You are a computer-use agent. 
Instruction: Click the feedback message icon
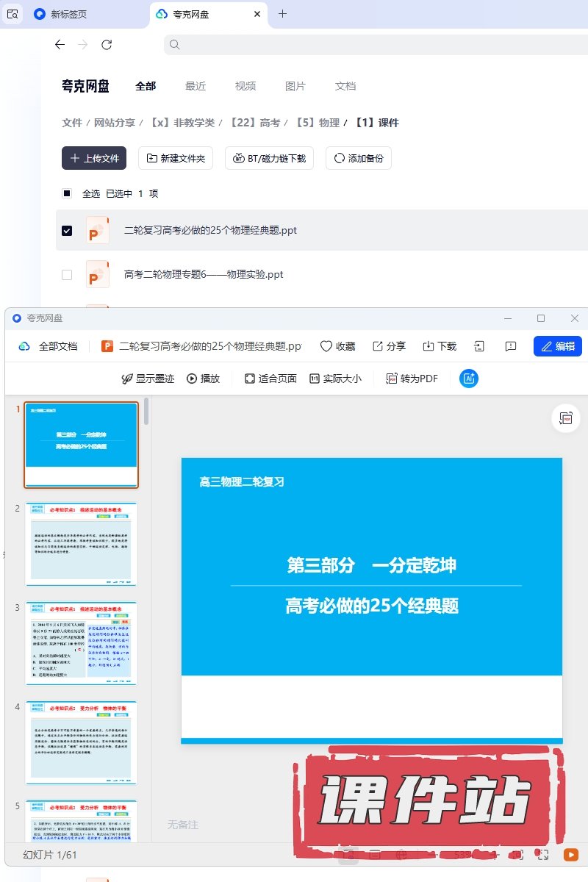point(511,346)
